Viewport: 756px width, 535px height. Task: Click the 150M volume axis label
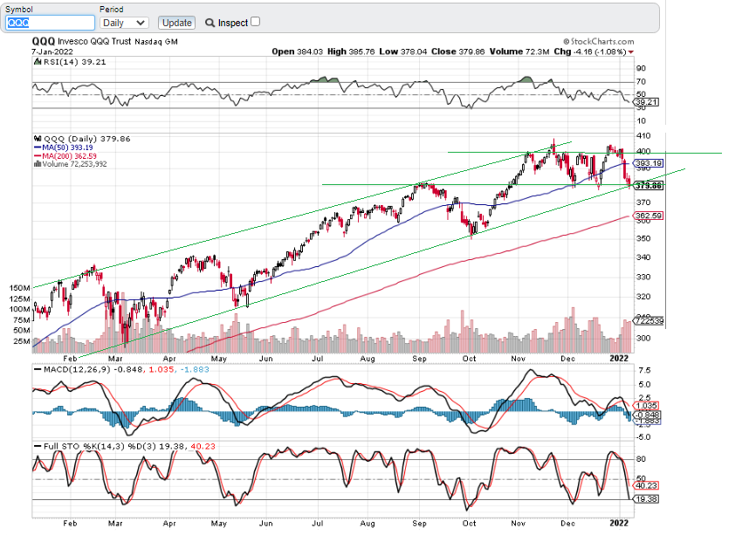(19, 288)
